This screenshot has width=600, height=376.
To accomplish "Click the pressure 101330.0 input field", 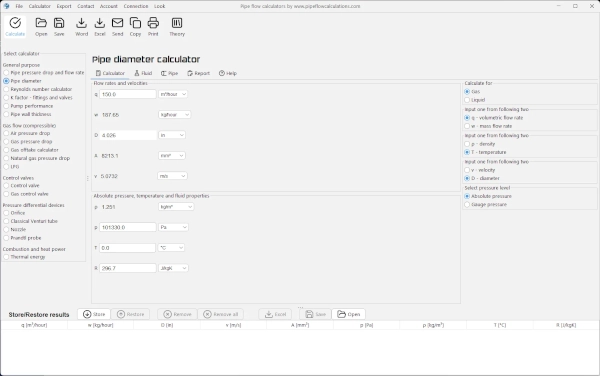I will [x=128, y=227].
